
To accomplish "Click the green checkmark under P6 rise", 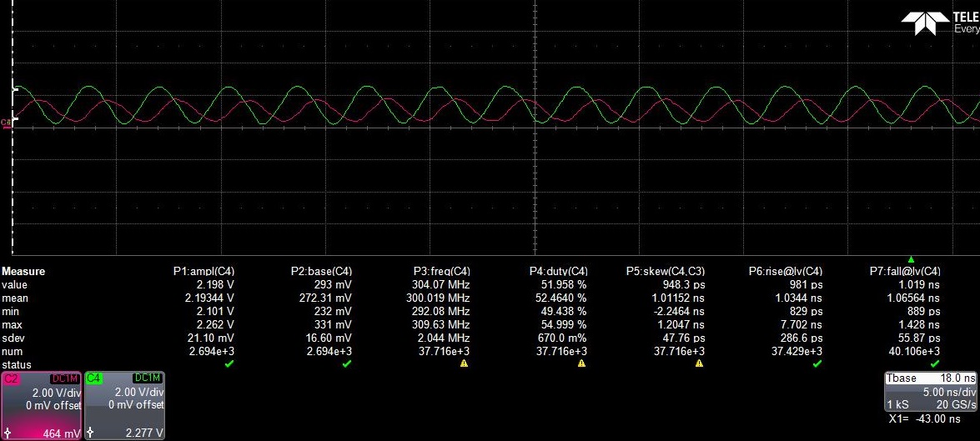I will [817, 364].
